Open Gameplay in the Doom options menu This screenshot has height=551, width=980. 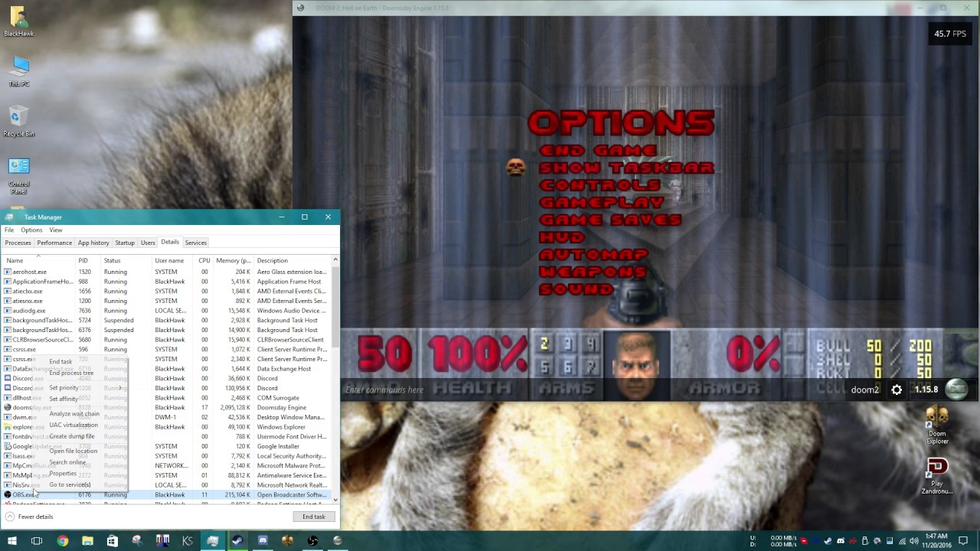(602, 203)
